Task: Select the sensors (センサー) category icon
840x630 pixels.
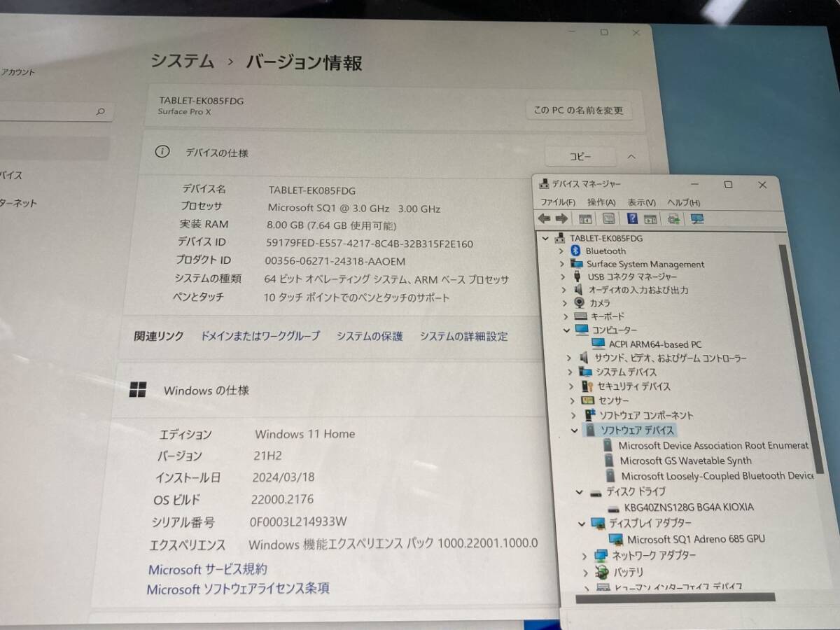Action: (588, 401)
